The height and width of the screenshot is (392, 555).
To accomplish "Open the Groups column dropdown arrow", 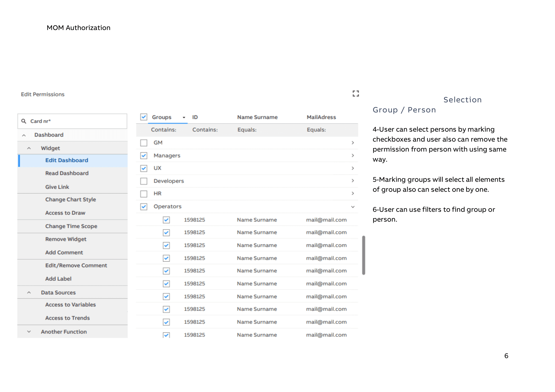I will [x=184, y=117].
